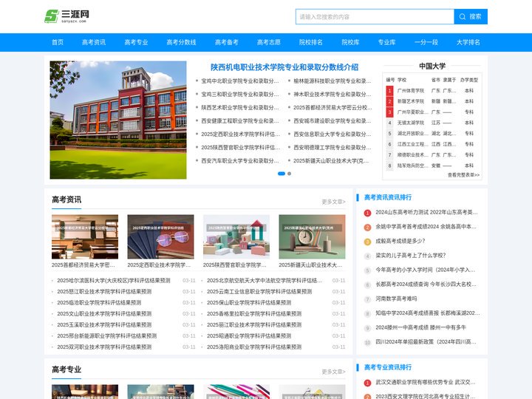Viewport: 532px width, 399px height.
Task: Open 2025北京航空航天大学中法航空学院学科评估 article
Action: pos(265,281)
